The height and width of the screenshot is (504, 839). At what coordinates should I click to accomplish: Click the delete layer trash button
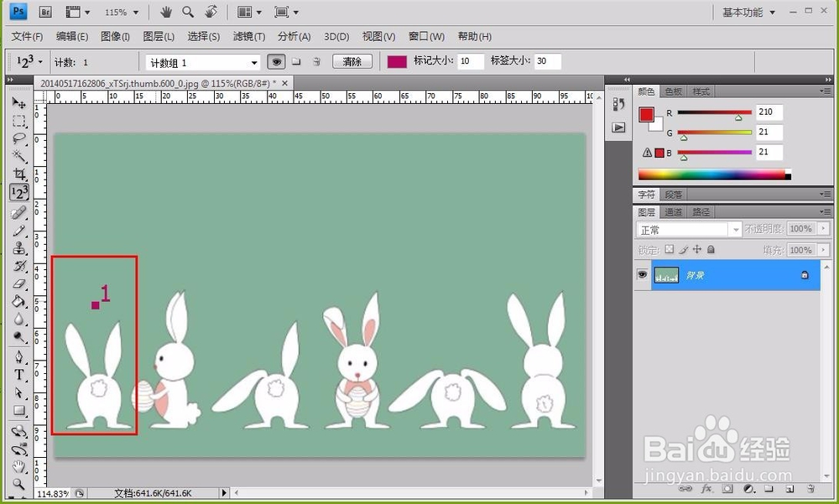pos(810,488)
